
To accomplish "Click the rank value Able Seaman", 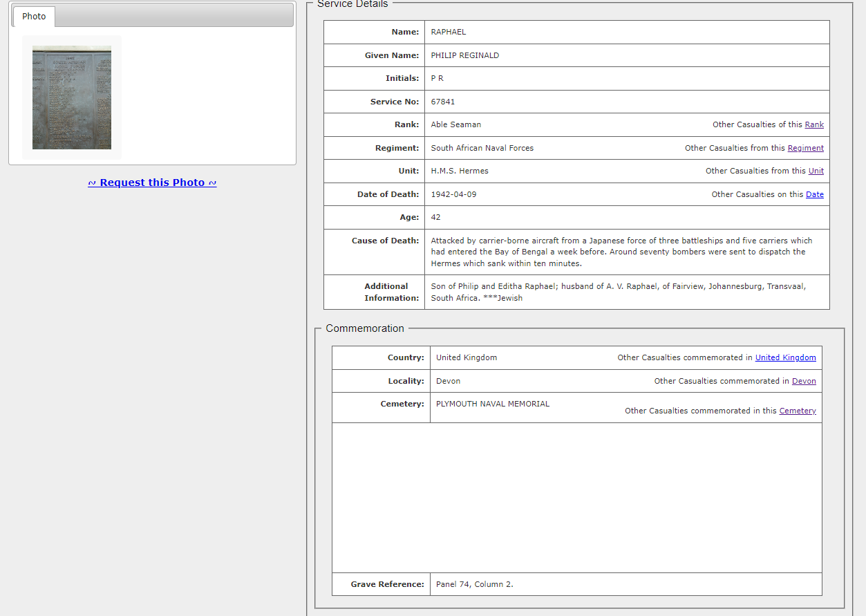I will (456, 124).
